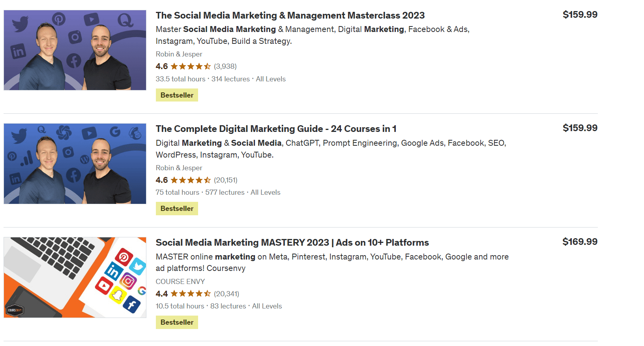Viewport: 644px width, 346px height.
Task: Click the ChatGPT icon in the second thumbnail
Action: pyautogui.click(x=64, y=132)
